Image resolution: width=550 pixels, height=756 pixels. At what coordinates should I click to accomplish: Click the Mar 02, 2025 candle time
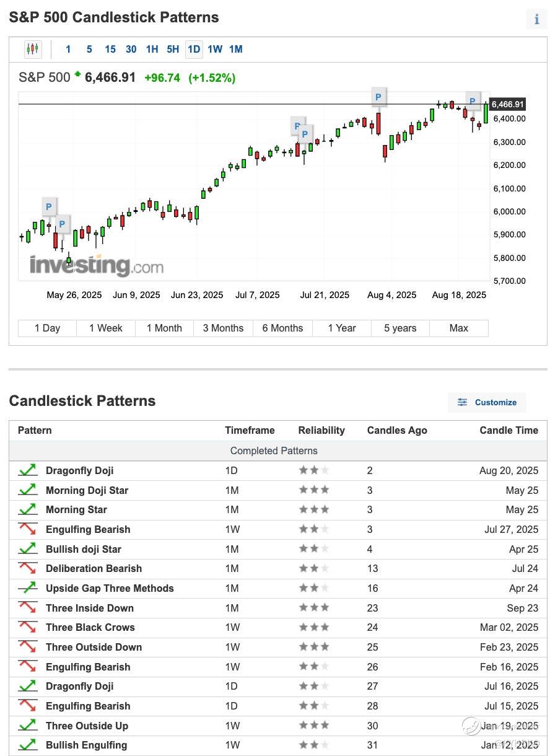tap(509, 628)
